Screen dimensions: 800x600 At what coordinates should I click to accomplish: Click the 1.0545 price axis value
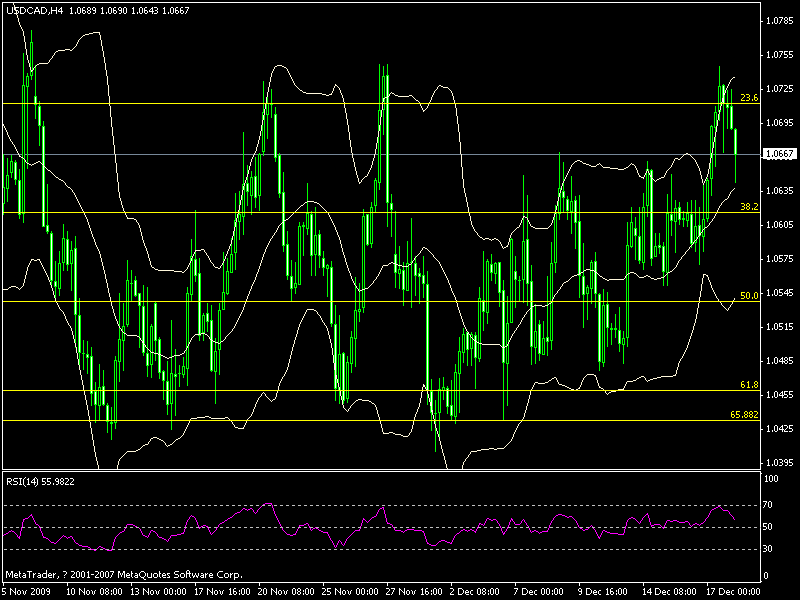click(780, 293)
